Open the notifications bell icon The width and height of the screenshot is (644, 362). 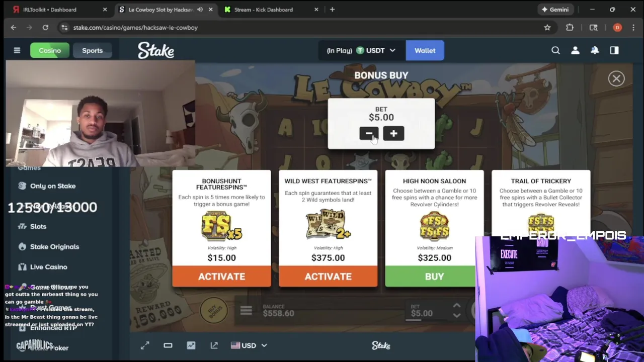[x=595, y=50]
